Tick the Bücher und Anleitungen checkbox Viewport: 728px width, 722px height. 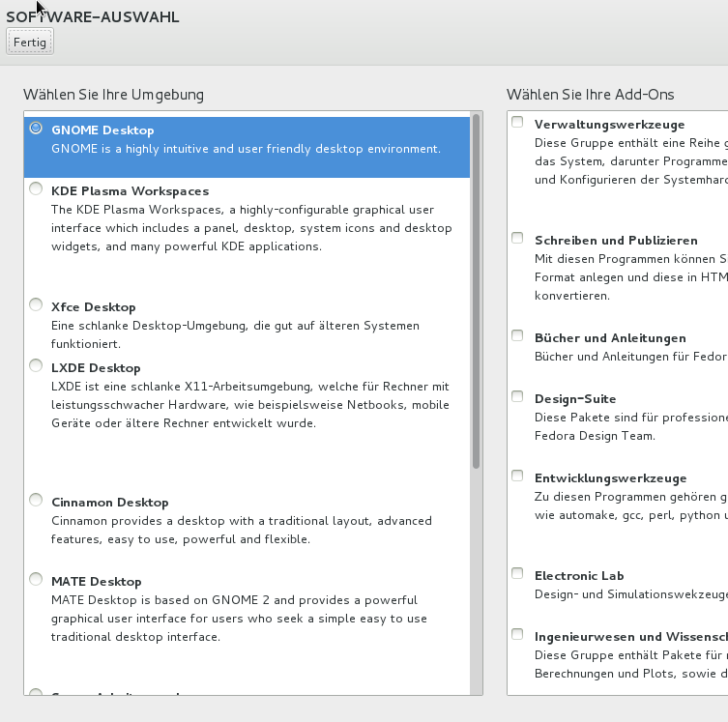[x=517, y=335]
